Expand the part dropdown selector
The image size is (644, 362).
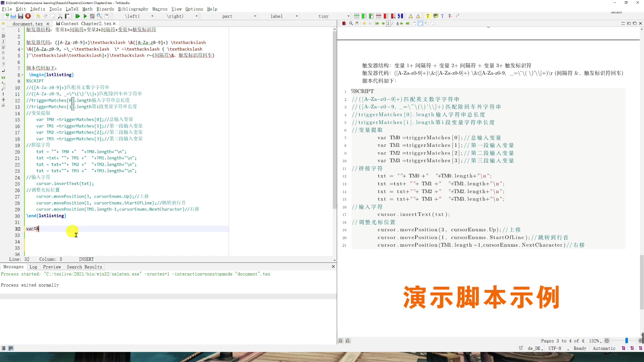(255, 16)
